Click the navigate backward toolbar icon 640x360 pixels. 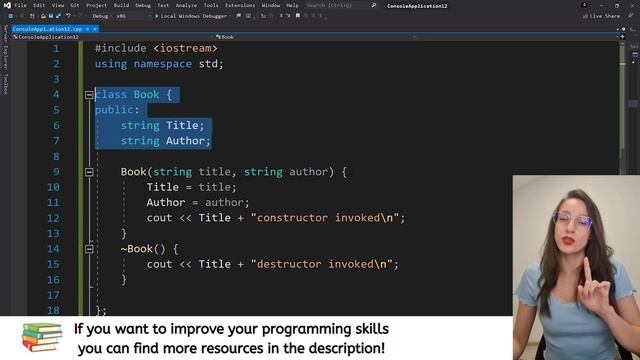click(x=11, y=16)
